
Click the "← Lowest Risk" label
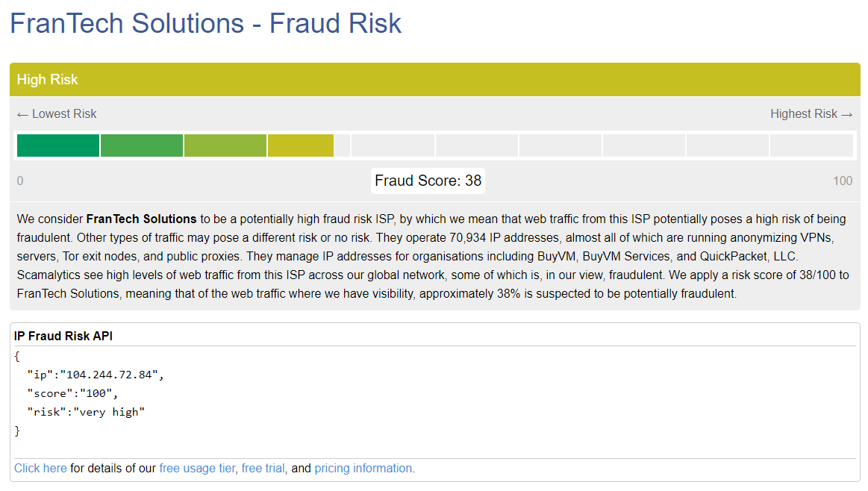tap(57, 114)
